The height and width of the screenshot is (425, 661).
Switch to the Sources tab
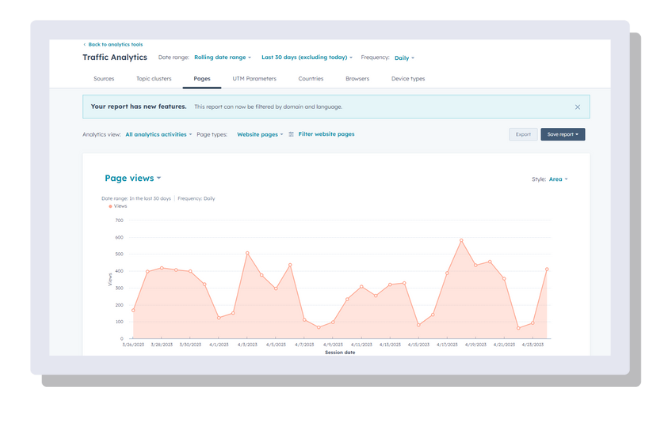pos(104,78)
